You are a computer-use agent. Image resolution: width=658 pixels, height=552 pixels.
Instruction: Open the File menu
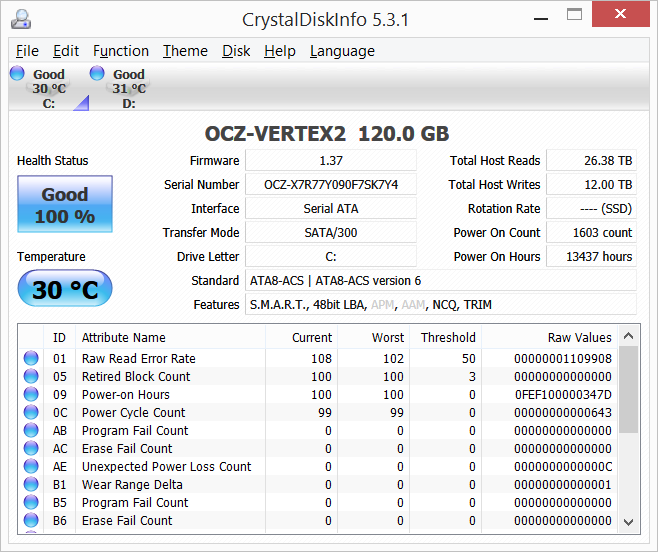[27, 51]
